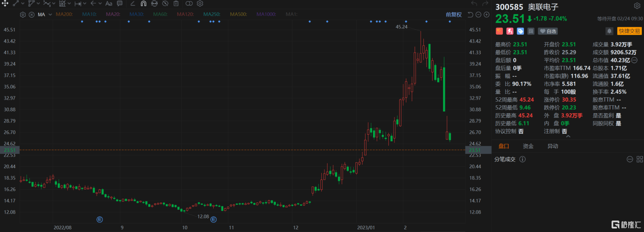Collapse quote details with up chevron

pyautogui.click(x=568, y=136)
